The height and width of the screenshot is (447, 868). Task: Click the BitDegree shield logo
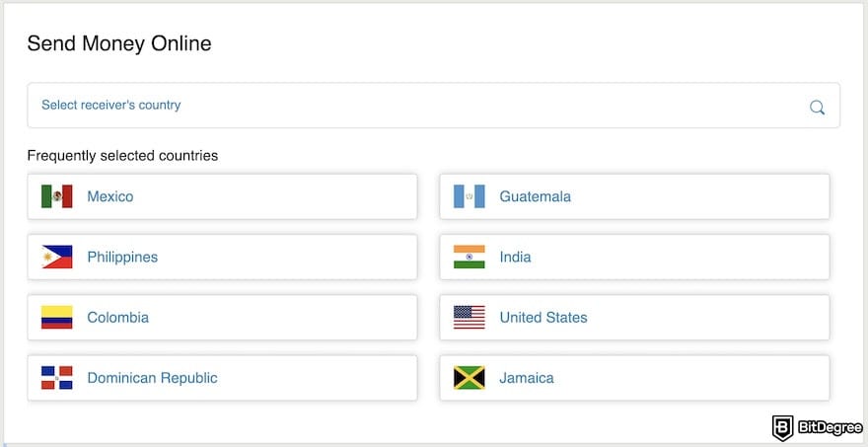tap(783, 427)
